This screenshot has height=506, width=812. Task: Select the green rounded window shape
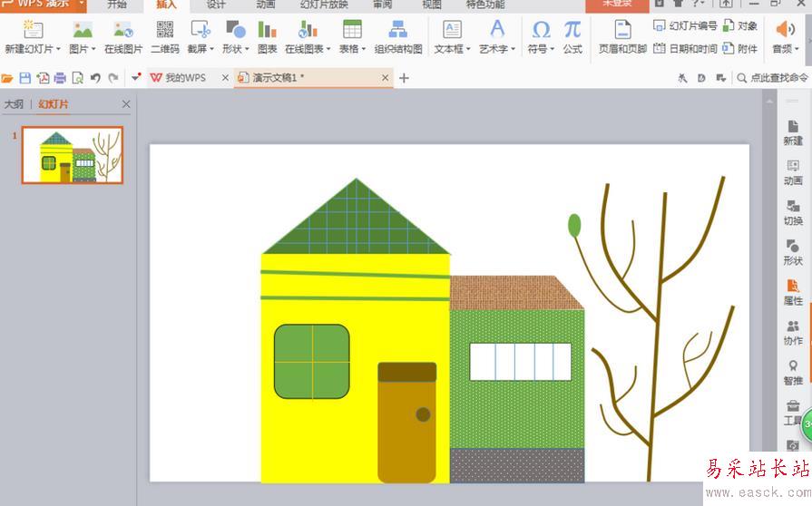coord(312,362)
